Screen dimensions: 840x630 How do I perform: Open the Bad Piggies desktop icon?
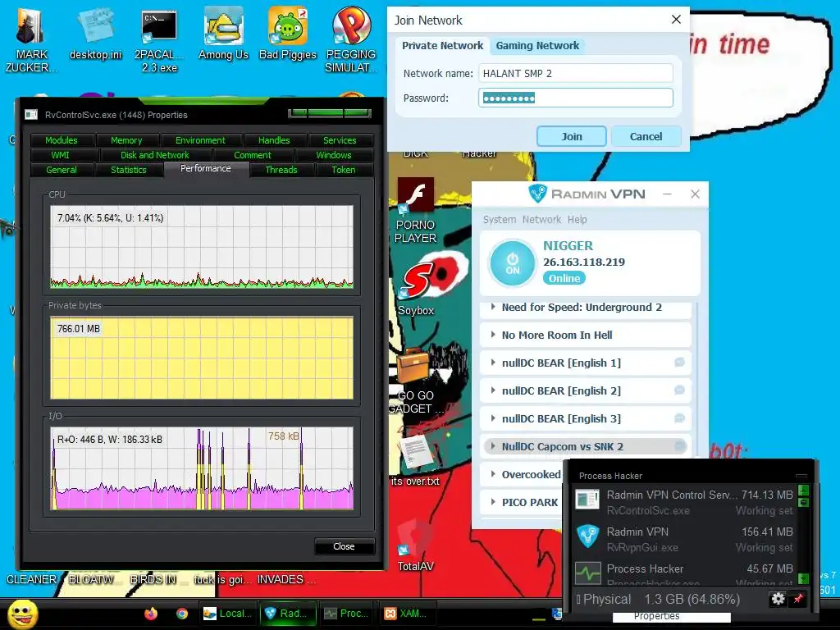pyautogui.click(x=288, y=33)
